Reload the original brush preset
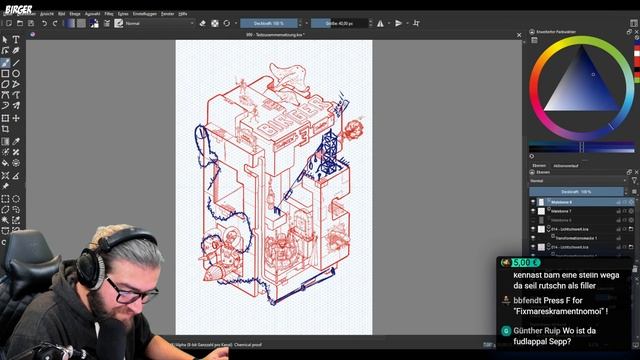 click(x=227, y=23)
